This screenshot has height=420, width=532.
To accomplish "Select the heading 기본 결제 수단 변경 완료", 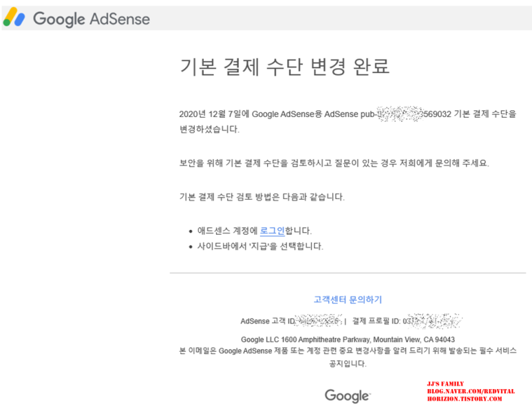I will (284, 66).
